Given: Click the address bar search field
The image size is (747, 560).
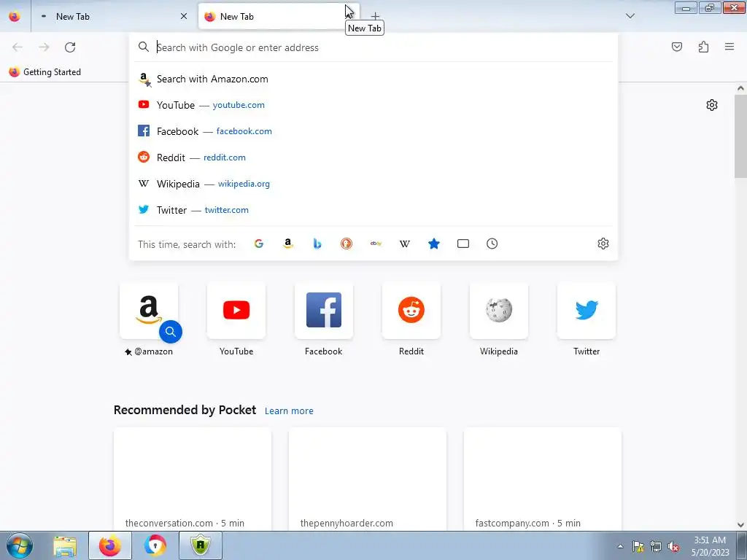Looking at the screenshot, I should pos(373,47).
